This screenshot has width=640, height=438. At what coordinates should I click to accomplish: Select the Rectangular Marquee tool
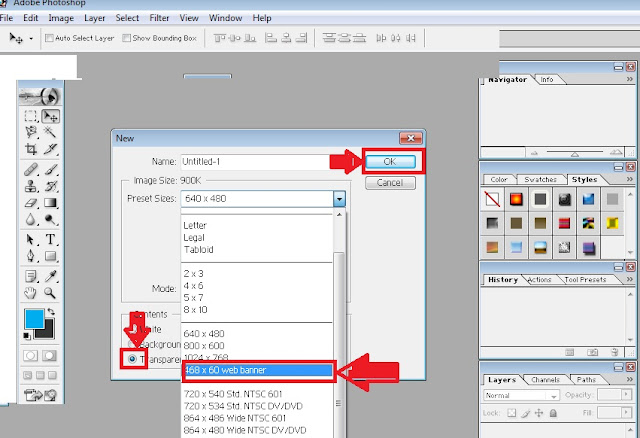[x=31, y=116]
